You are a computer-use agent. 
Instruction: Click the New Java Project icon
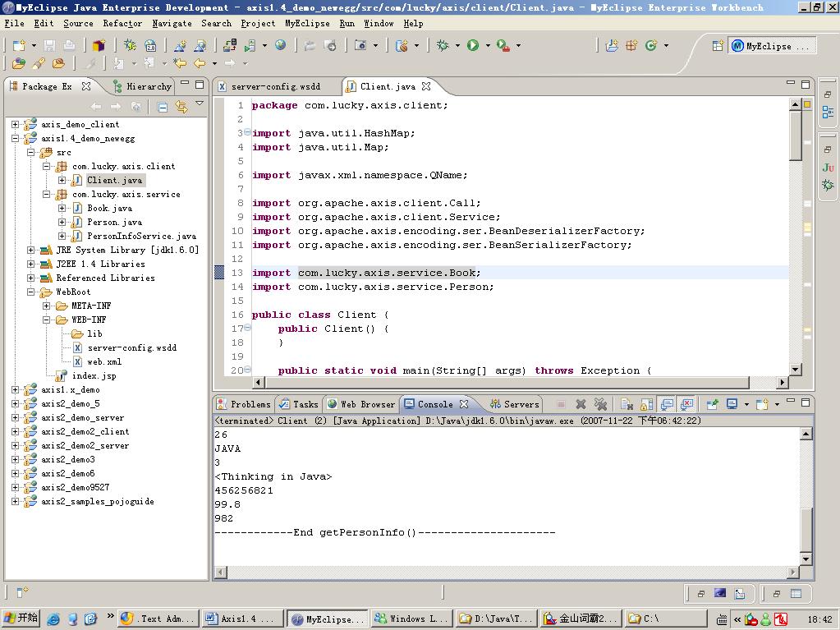coord(613,45)
